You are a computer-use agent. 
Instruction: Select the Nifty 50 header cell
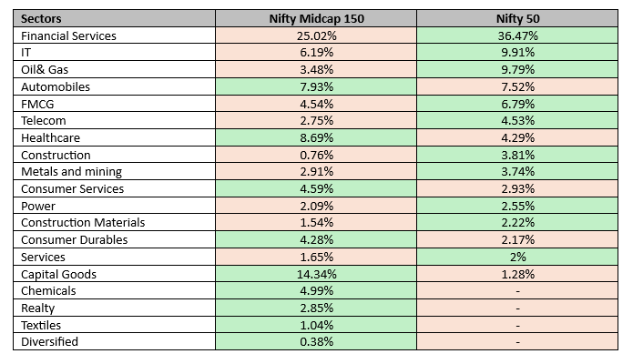click(517, 18)
